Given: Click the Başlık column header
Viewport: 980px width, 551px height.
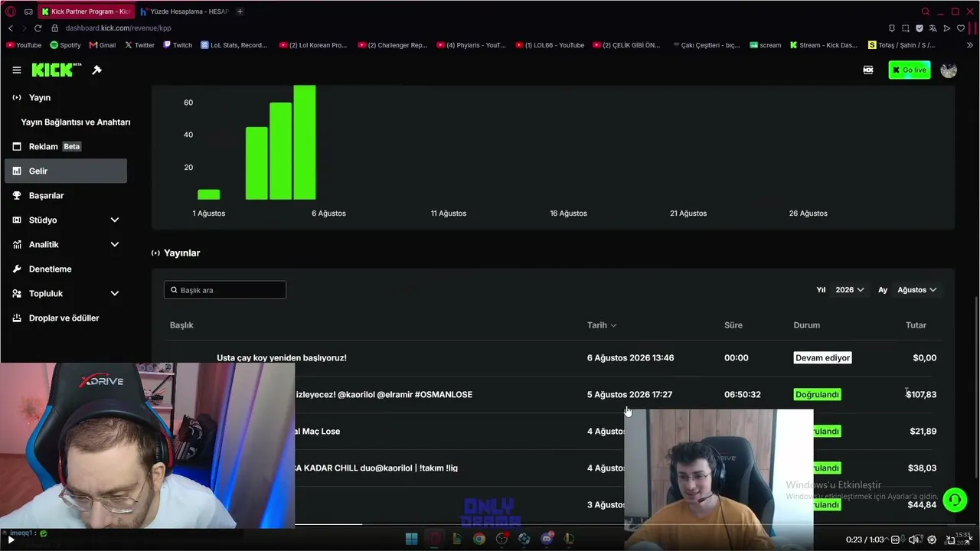Looking at the screenshot, I should coord(181,325).
